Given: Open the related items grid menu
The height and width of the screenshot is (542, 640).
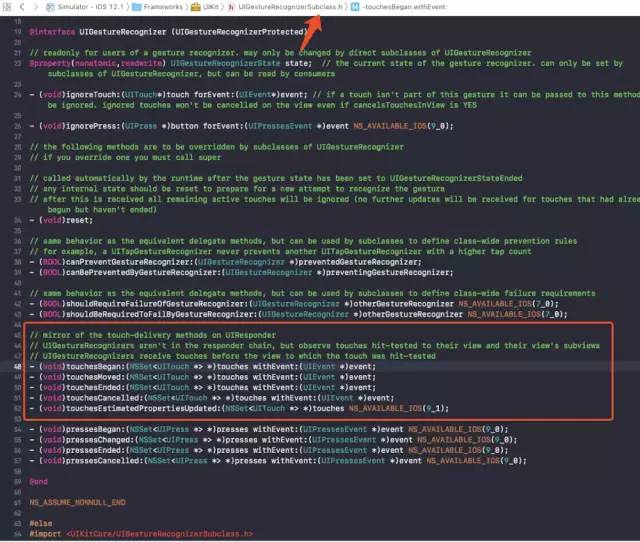Looking at the screenshot, I should (7, 7).
